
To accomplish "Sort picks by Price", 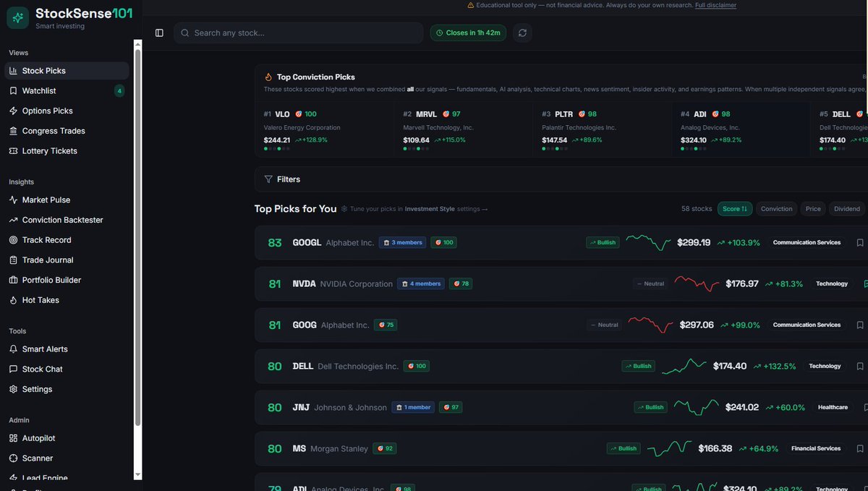I will [813, 209].
